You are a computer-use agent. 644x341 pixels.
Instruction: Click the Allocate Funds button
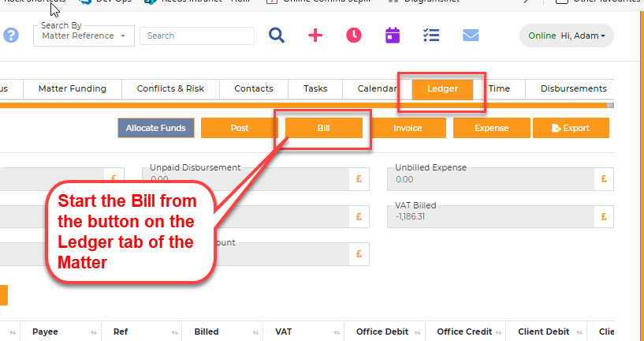(155, 128)
